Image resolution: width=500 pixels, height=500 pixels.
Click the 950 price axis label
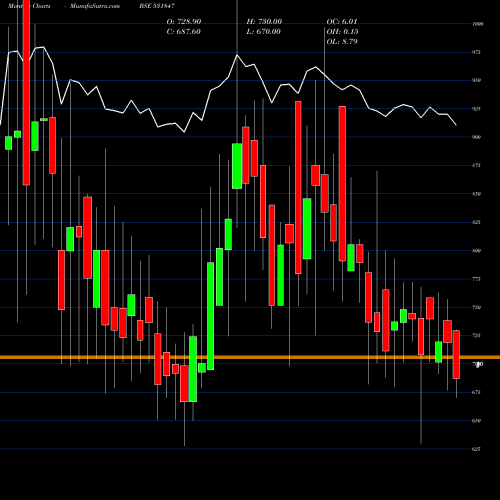(x=476, y=80)
